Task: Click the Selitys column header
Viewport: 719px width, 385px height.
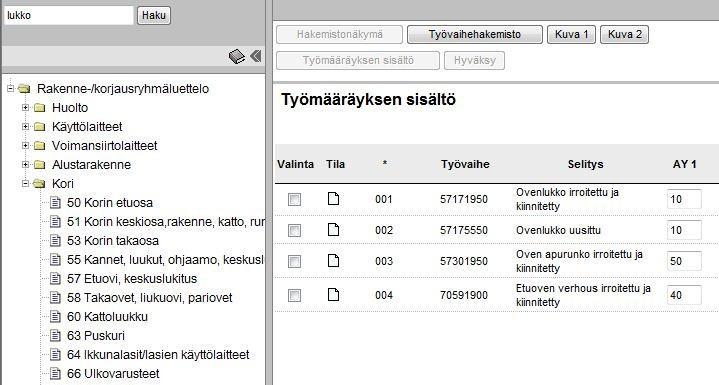Action: tap(585, 164)
